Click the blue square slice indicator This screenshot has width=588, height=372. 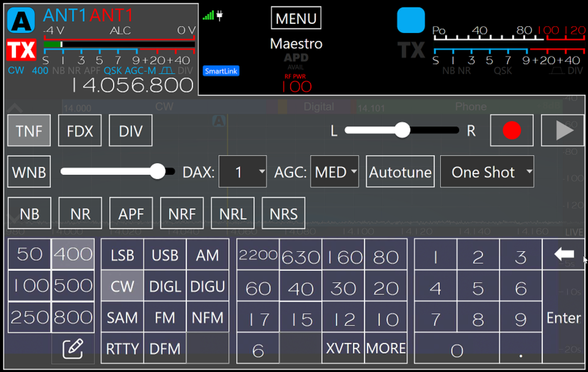(410, 21)
